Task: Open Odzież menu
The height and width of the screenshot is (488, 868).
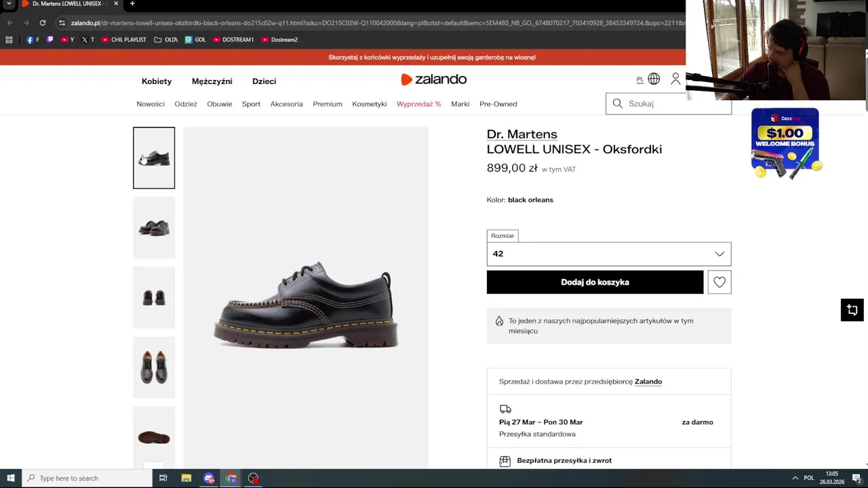Action: [186, 104]
